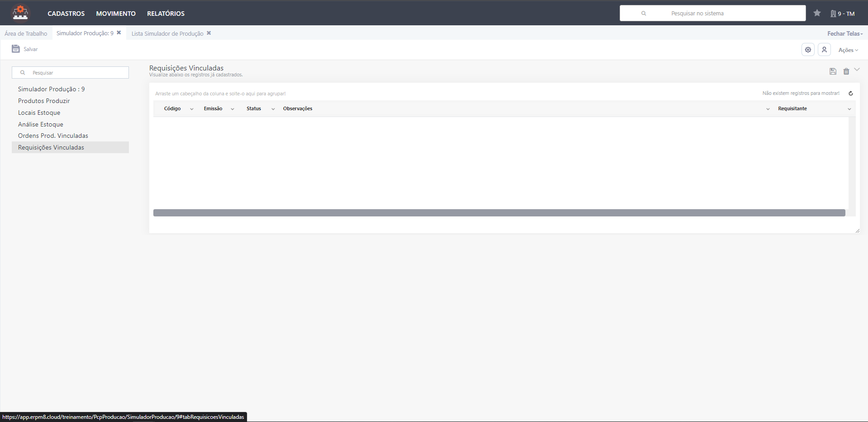Open the user profile icon
The width and height of the screenshot is (868, 422).
tap(824, 50)
